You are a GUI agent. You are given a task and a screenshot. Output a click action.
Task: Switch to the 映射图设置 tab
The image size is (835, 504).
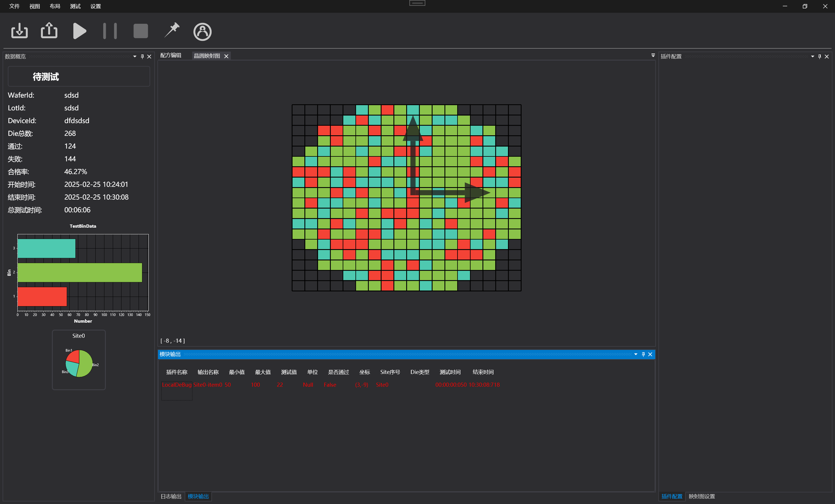tap(702, 496)
